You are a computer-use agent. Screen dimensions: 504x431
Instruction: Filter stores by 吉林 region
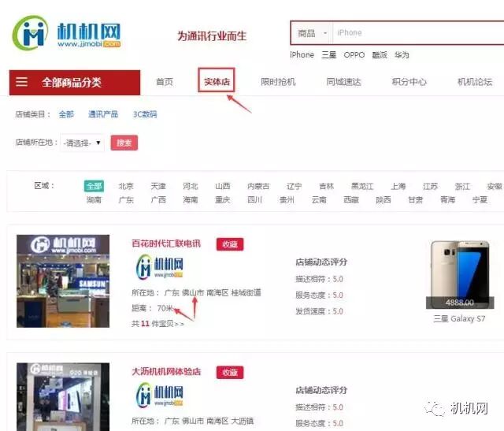pos(327,186)
